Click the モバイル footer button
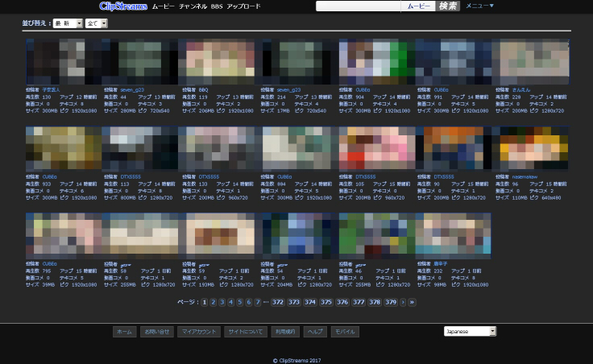Screen dimensions: 593x364 [x=345, y=332]
